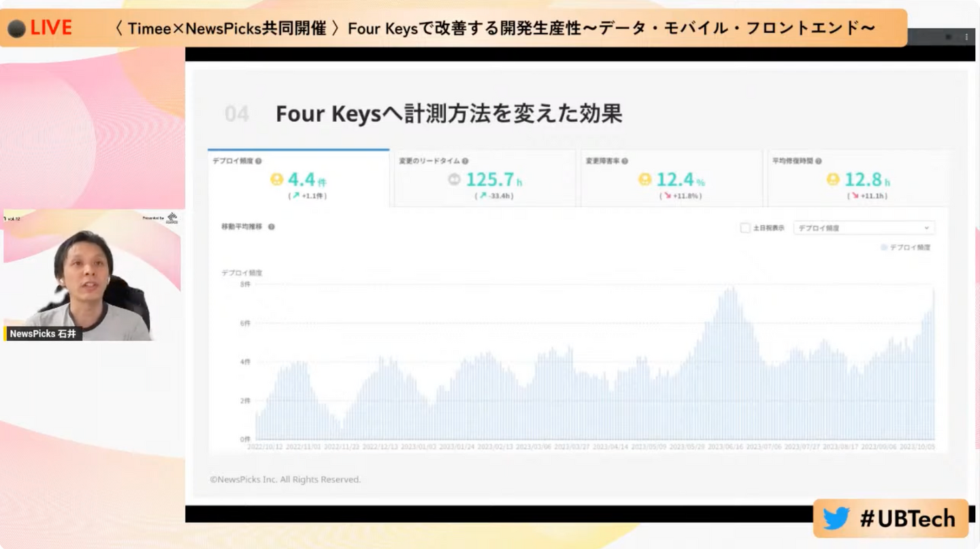Toggle the 土日祝表示 checkbox
Screen dimensions: 980x549
tap(745, 228)
